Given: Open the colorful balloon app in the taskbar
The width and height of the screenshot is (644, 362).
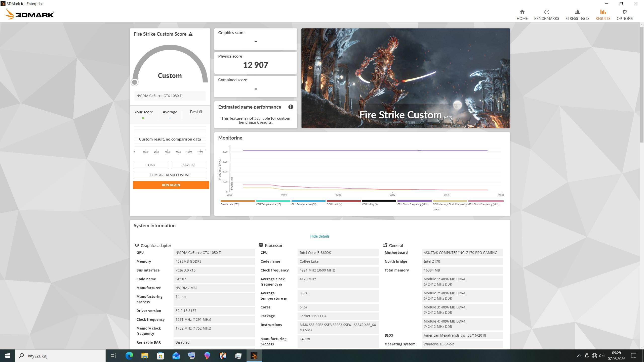Looking at the screenshot, I should tap(207, 356).
